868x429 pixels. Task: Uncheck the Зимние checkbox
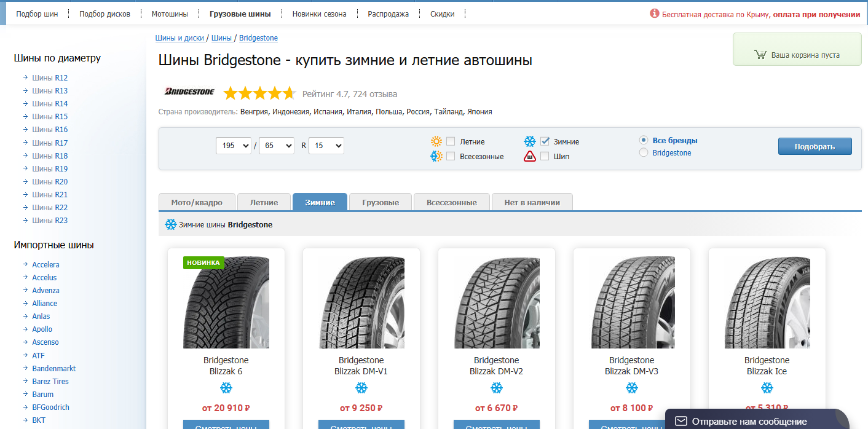click(545, 141)
